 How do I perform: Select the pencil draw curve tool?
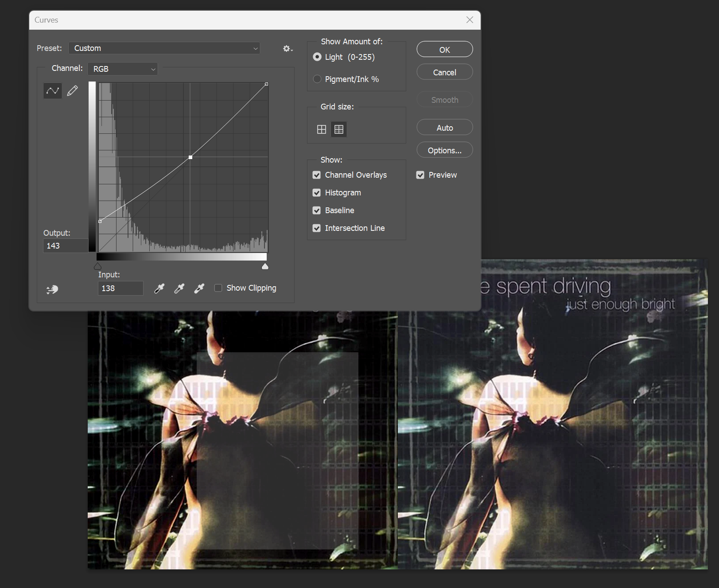(x=72, y=91)
